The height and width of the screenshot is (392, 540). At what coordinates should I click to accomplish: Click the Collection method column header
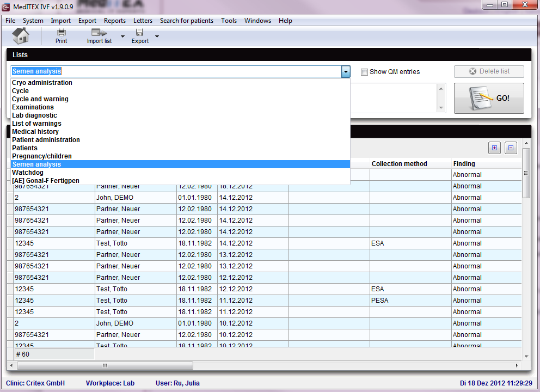410,164
